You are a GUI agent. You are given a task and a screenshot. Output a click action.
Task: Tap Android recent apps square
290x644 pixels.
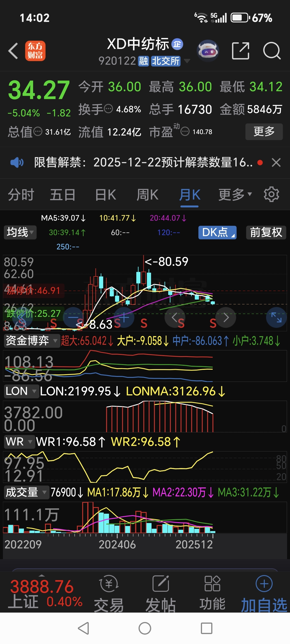point(206,628)
